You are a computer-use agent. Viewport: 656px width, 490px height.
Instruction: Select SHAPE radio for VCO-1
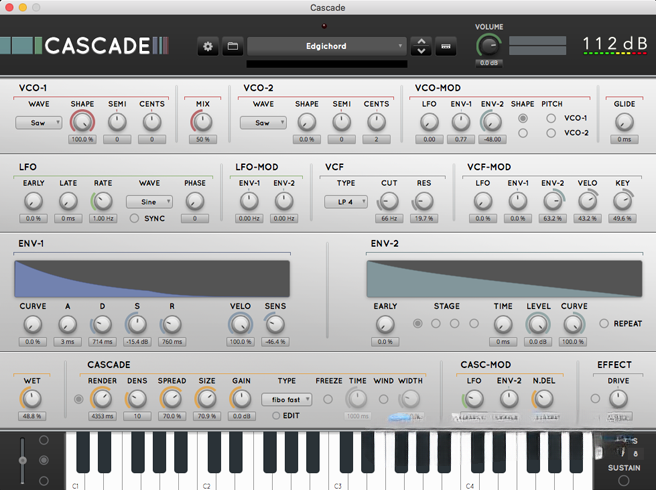coord(523,118)
